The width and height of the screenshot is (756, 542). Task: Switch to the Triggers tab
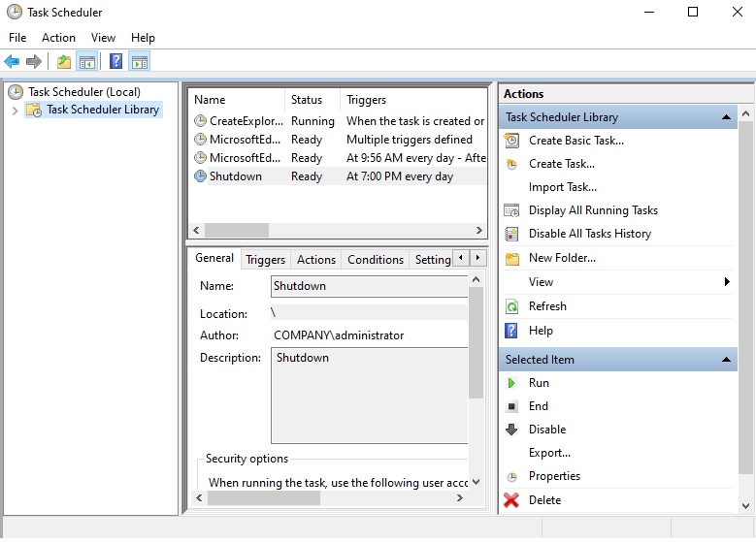click(x=265, y=260)
